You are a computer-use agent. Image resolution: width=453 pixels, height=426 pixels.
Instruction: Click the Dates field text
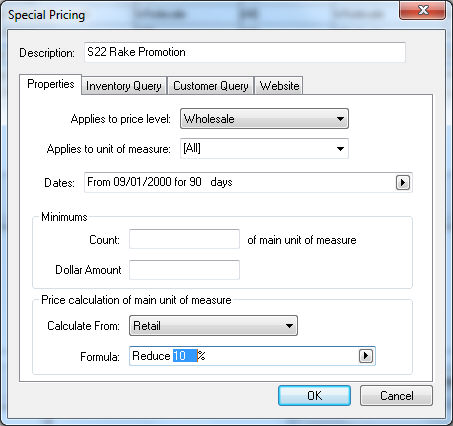click(160, 182)
